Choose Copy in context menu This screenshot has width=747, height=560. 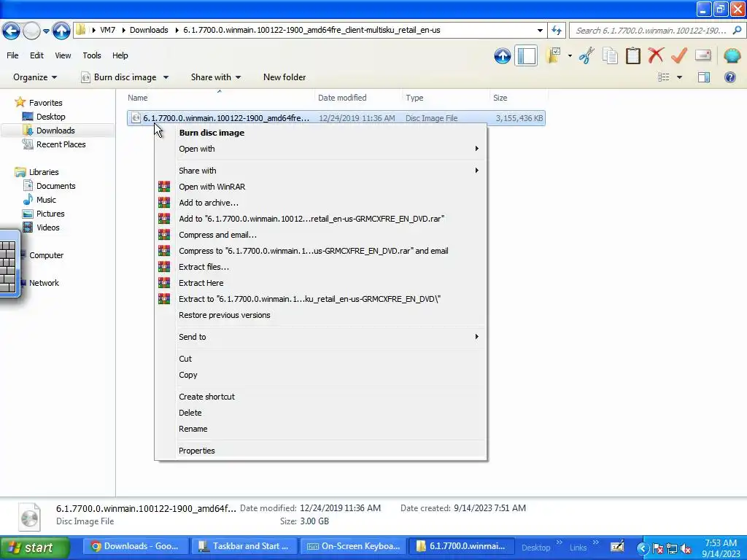tap(321, 375)
